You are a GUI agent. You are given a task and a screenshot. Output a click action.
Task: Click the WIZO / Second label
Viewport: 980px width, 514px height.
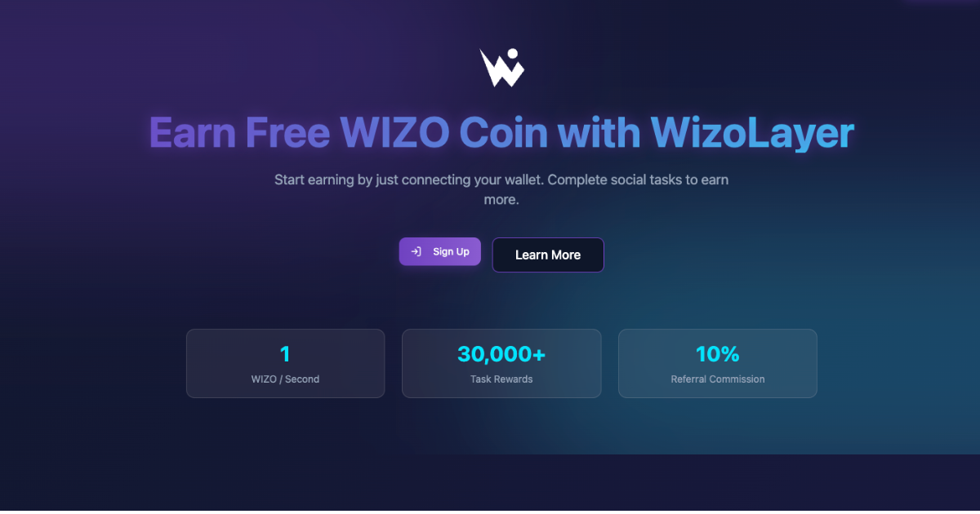[285, 379]
